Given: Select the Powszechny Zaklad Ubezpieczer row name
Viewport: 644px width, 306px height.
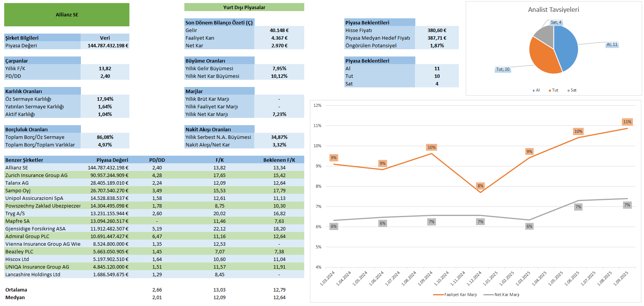Looking at the screenshot, I should [x=43, y=206].
